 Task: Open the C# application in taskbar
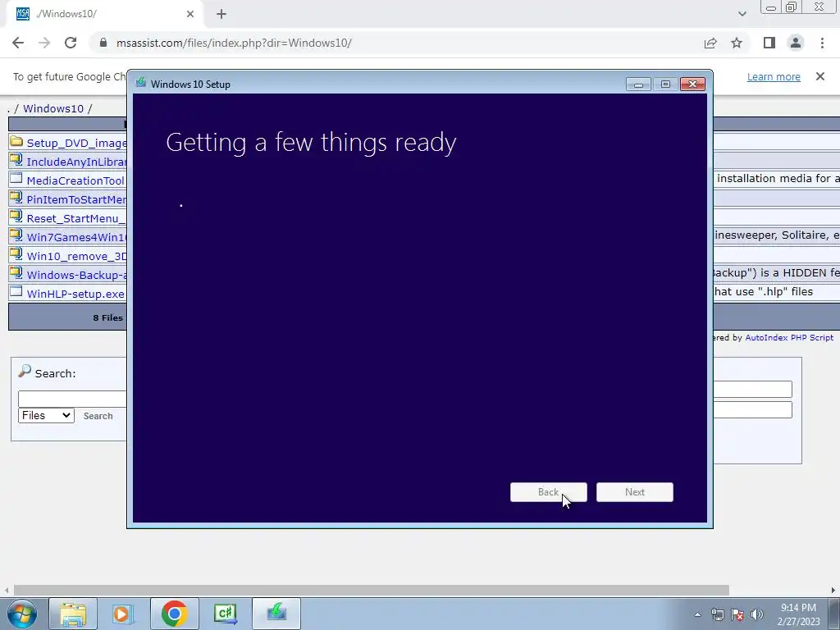pyautogui.click(x=225, y=614)
